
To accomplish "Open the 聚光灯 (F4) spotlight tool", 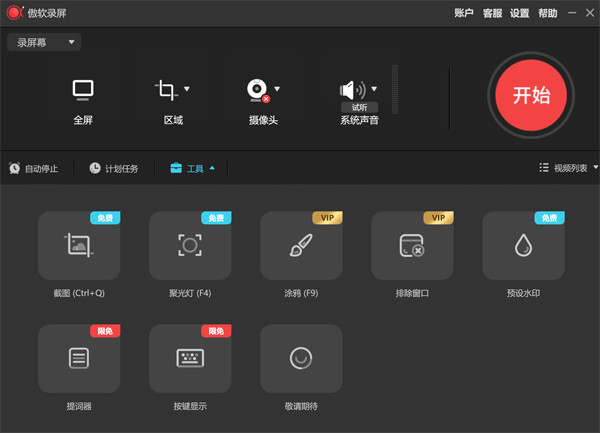I will coord(190,245).
